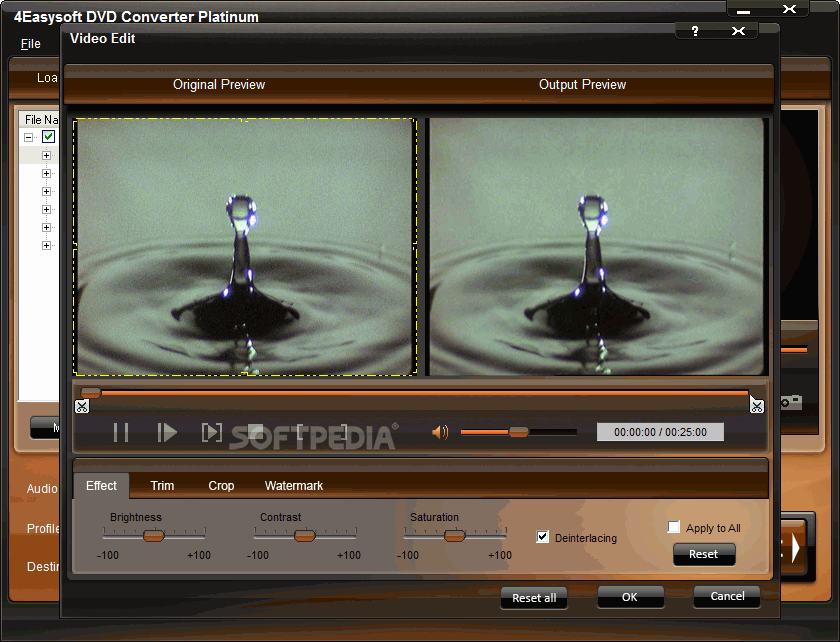Click the Reset button in Effect panel

pos(704,554)
